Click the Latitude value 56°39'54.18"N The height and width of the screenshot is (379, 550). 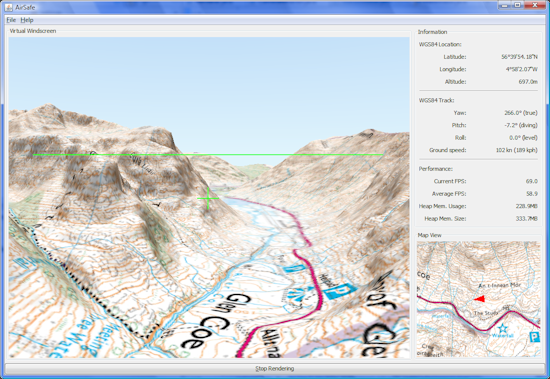point(519,57)
